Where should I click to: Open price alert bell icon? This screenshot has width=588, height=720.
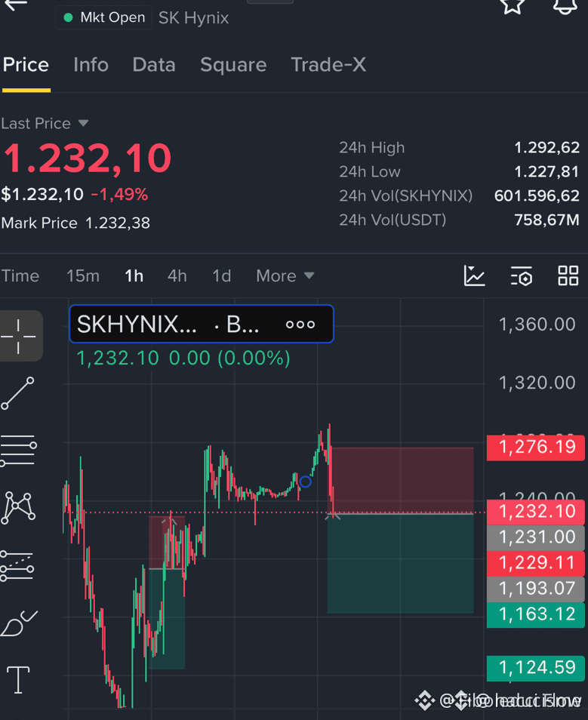pyautogui.click(x=565, y=6)
